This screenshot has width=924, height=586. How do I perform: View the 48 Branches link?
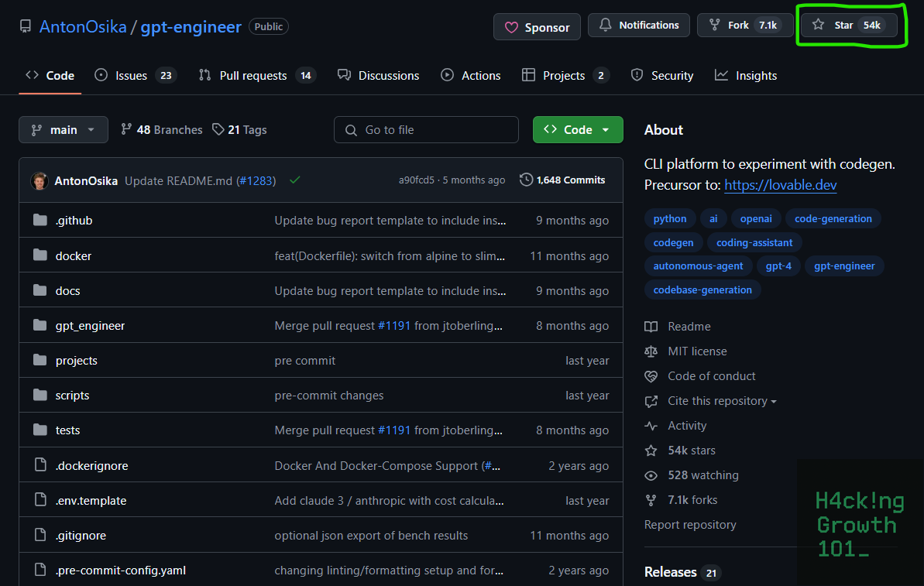point(161,129)
